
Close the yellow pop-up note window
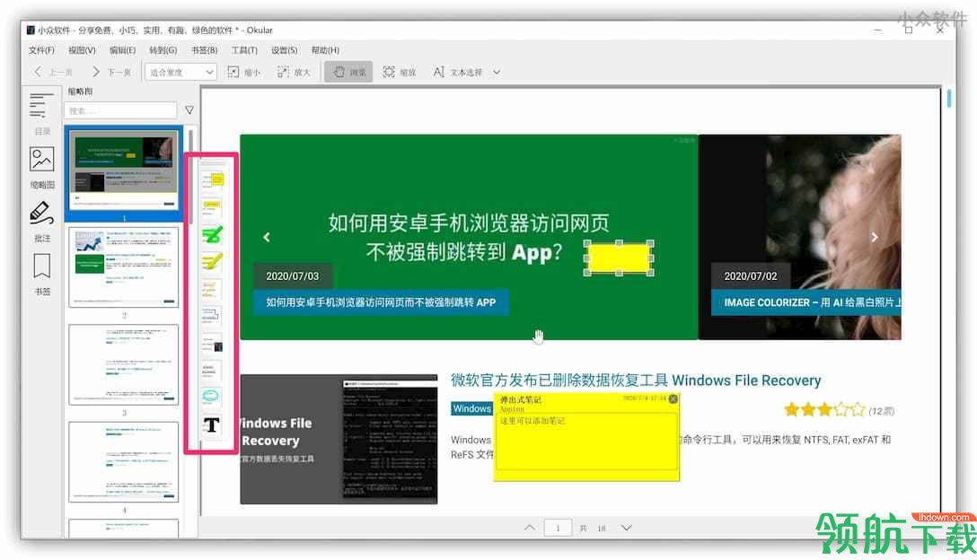[x=673, y=398]
